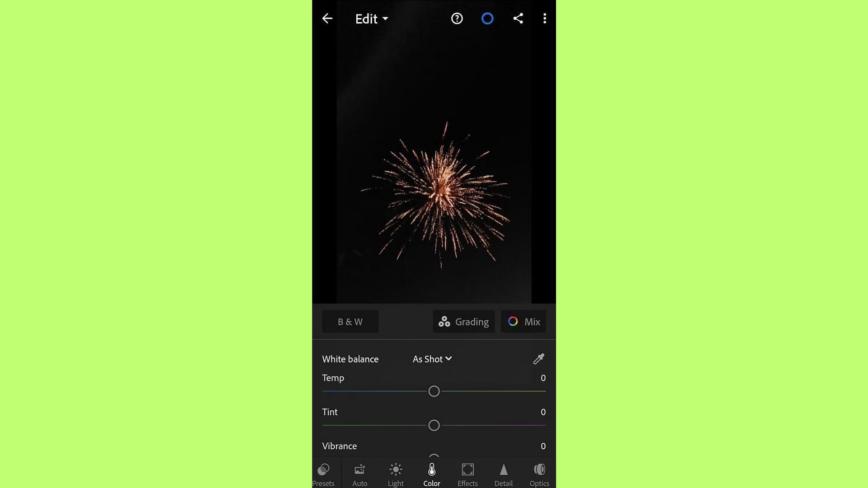This screenshot has width=868, height=488.
Task: Open the share menu icon
Action: tap(517, 18)
